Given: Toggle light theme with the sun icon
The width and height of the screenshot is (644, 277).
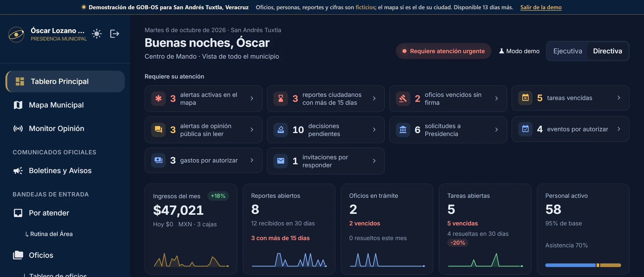Looking at the screenshot, I should click(97, 34).
